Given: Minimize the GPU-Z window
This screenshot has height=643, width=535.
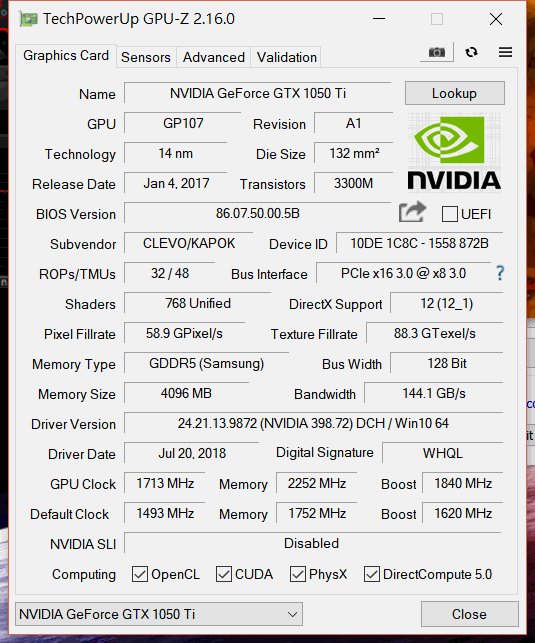Looking at the screenshot, I should [379, 19].
